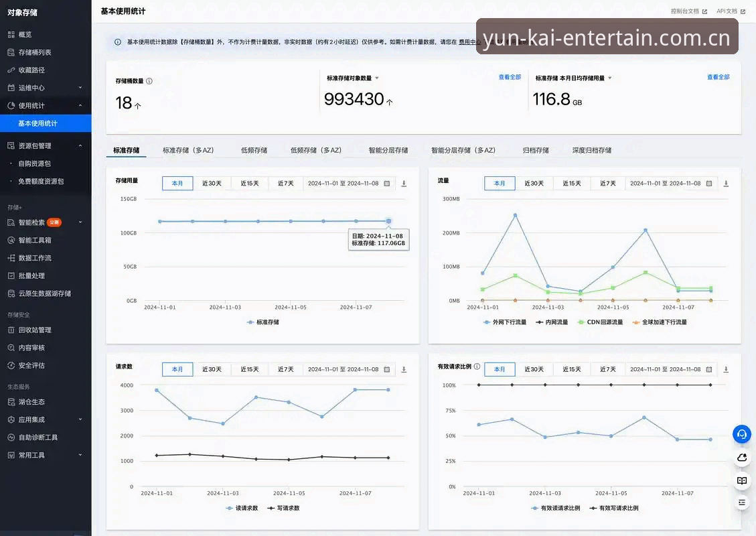Expand the 常用工具 sidebar menu
This screenshot has width=756, height=536.
click(x=80, y=455)
